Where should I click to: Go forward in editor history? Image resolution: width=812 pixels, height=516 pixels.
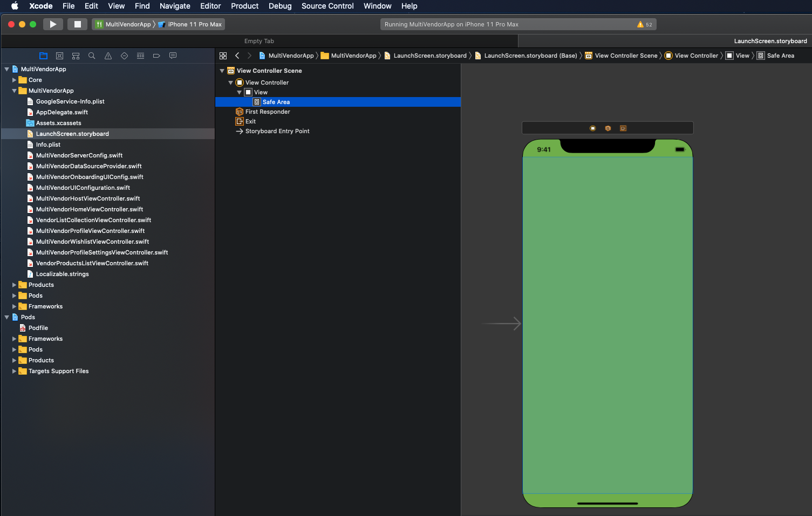coord(249,56)
